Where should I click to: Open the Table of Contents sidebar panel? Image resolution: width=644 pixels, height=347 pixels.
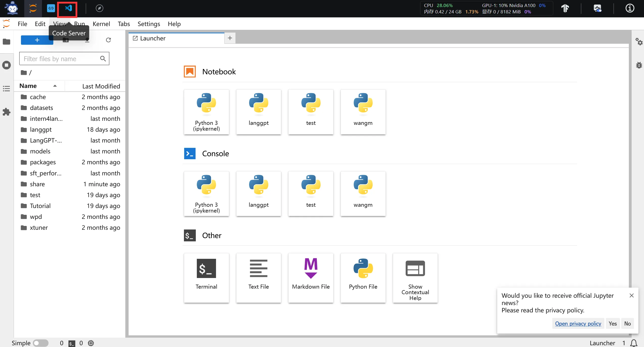coord(7,88)
